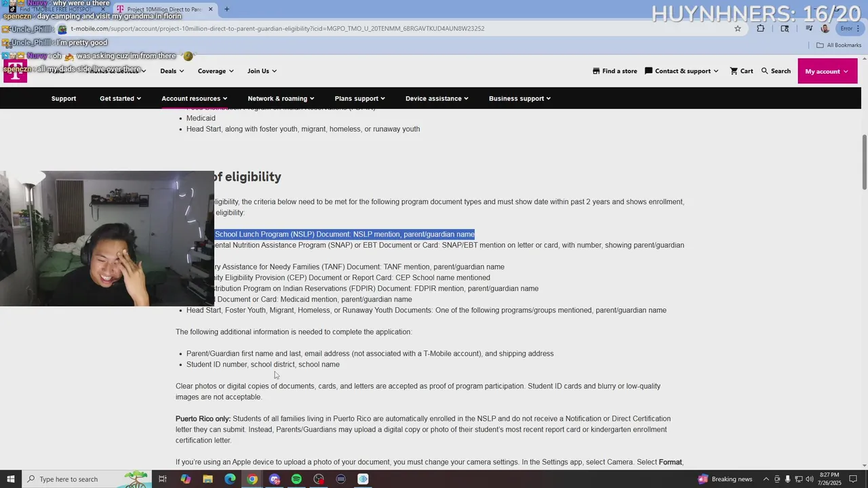Go to the Support menu item
The width and height of the screenshot is (868, 488).
coord(64,98)
